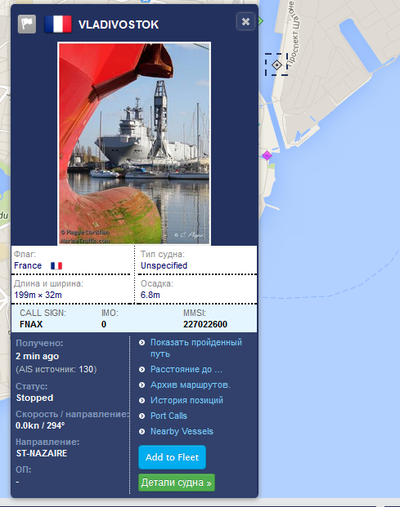
Task: Open Архив маршрутов link
Action: pos(190,385)
